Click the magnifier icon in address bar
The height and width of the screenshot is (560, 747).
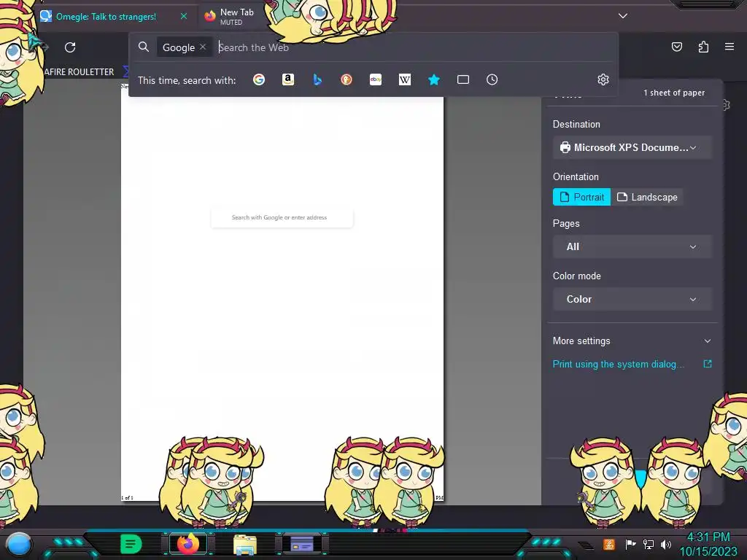point(144,47)
